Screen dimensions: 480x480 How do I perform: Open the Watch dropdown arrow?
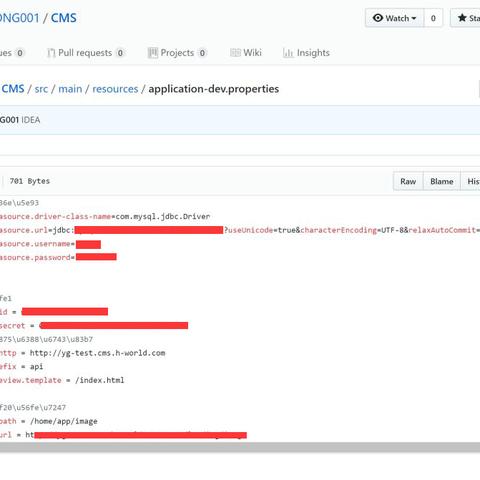[414, 18]
